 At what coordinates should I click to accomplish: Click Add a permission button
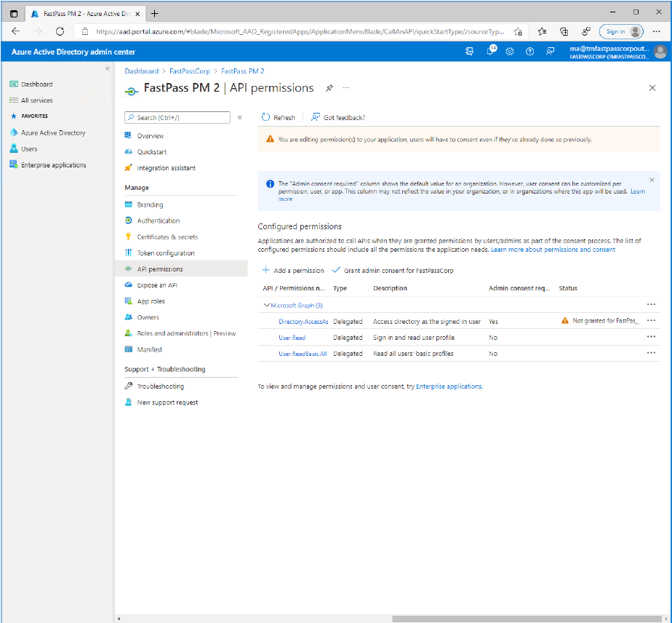click(x=293, y=271)
